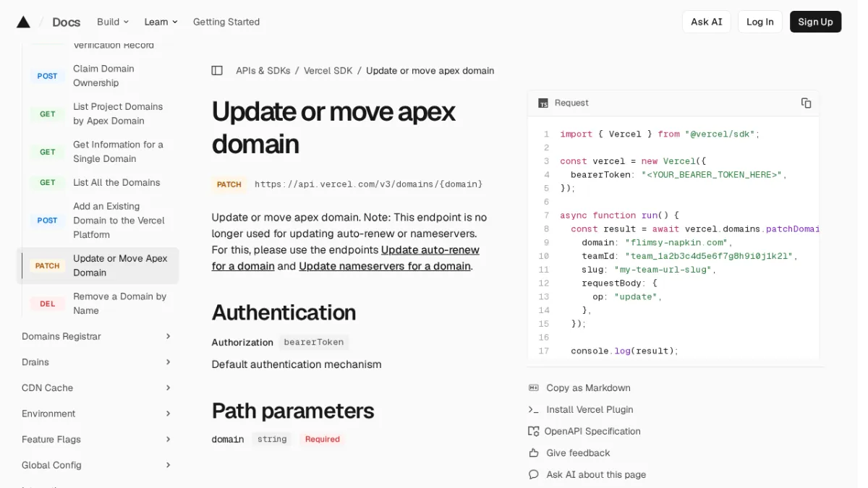
Task: Expand the CDN Cache section
Action: (97, 388)
